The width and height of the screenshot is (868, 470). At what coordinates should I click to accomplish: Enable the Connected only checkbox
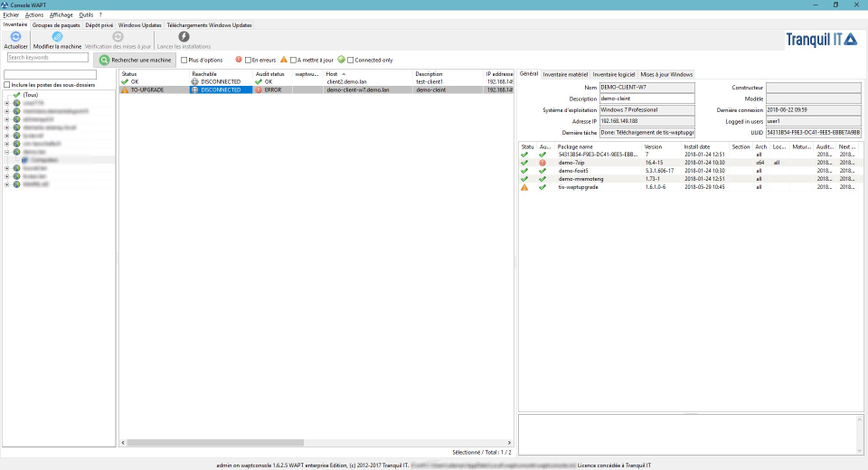pyautogui.click(x=351, y=60)
